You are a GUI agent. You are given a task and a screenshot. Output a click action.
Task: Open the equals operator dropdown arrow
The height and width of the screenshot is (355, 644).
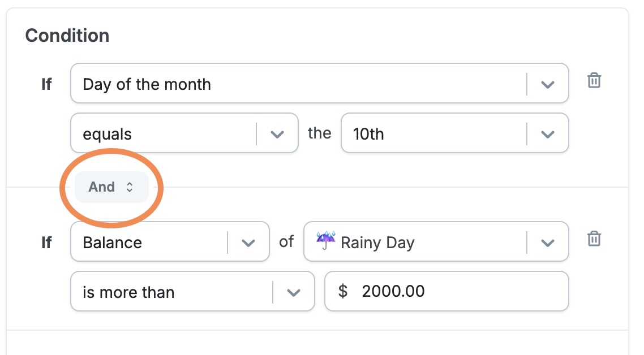tap(277, 134)
